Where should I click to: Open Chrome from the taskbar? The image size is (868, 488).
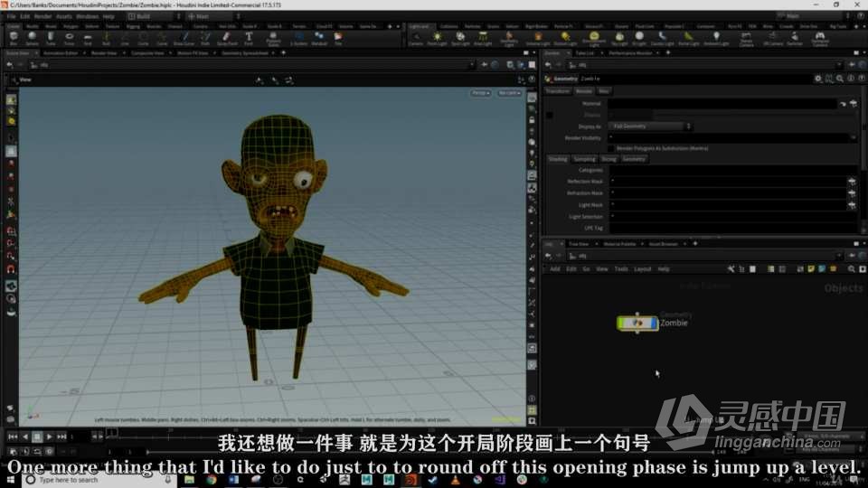click(x=212, y=480)
